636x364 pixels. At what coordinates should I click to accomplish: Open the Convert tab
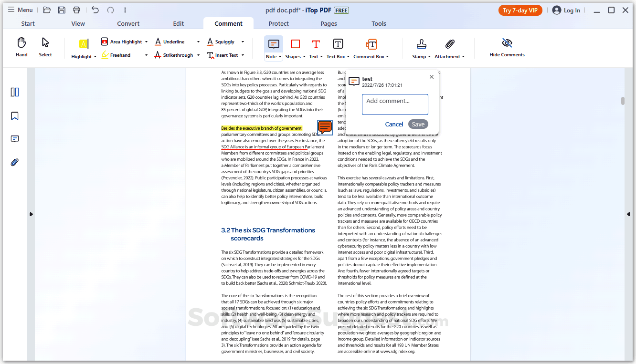point(128,23)
